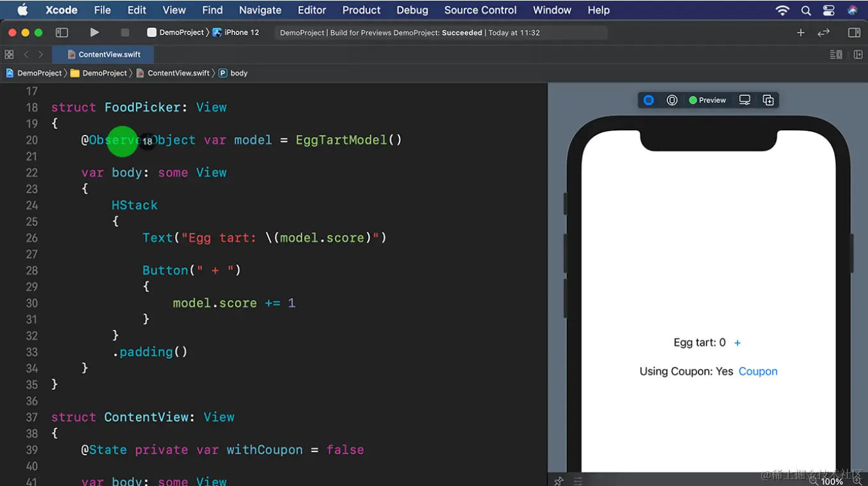Click the withCoupon variable name
868x486 pixels.
265,450
